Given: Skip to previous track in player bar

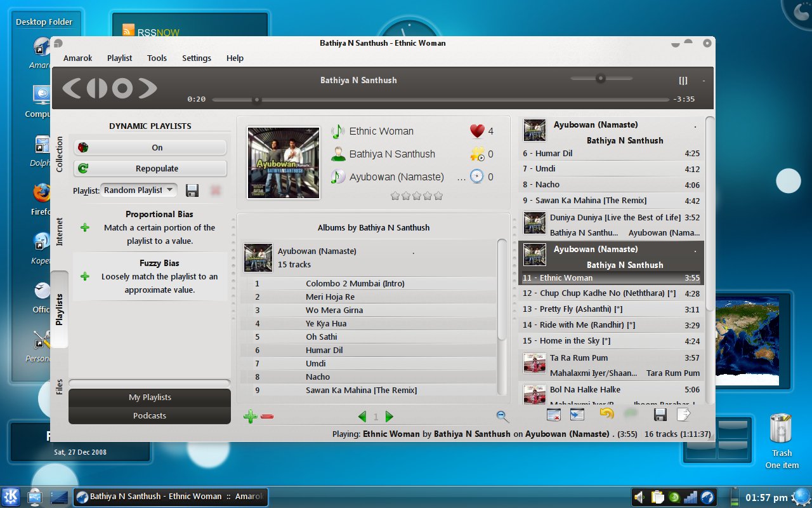Looking at the screenshot, I should point(71,88).
